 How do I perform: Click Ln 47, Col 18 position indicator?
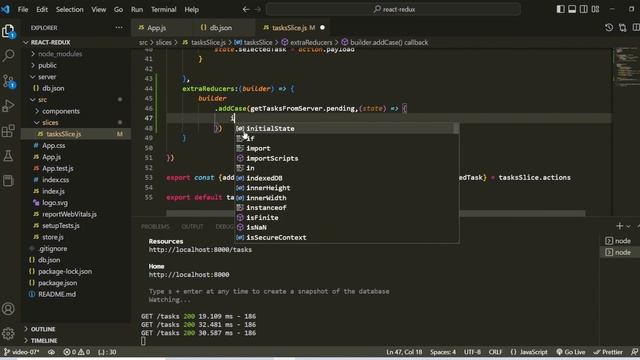tap(404, 352)
